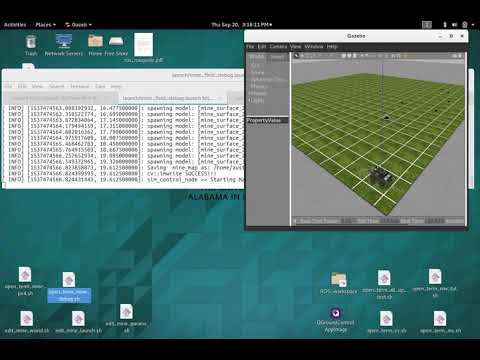This screenshot has width=480, height=360.
Task: Open Gazebo Help menu
Action: click(332, 47)
